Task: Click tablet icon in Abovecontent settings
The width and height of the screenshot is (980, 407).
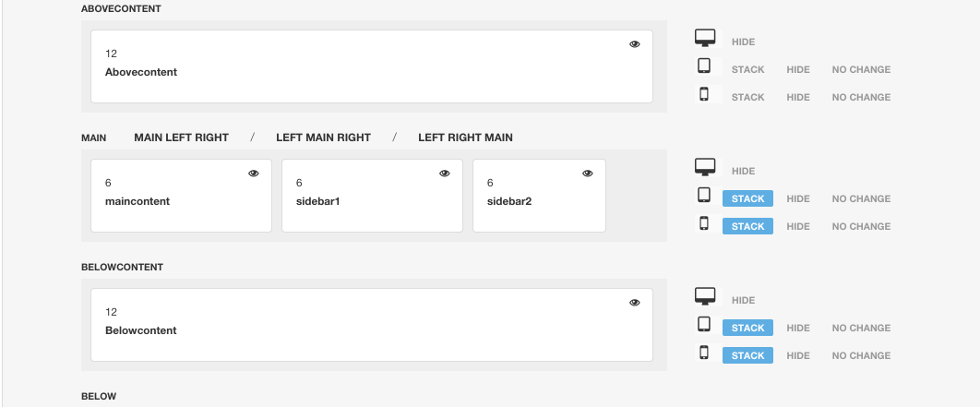Action: (x=704, y=66)
